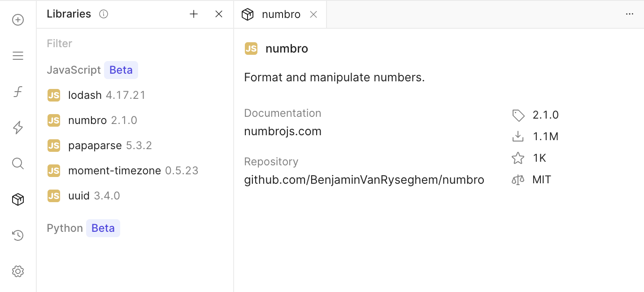Screen dimensions: 644x292
Task: Select numbro 2.1.0 library in list
Action: pyautogui.click(x=135, y=120)
